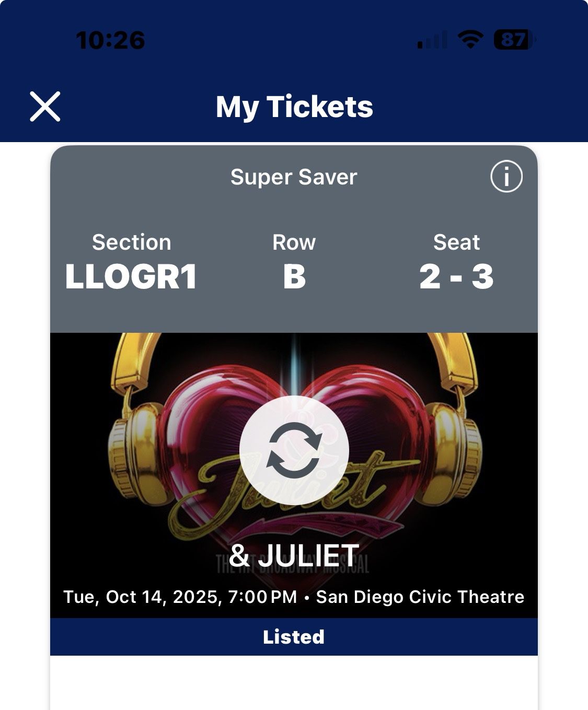Image resolution: width=588 pixels, height=710 pixels.
Task: Select seat numbers 2 - 3
Action: [x=456, y=276]
